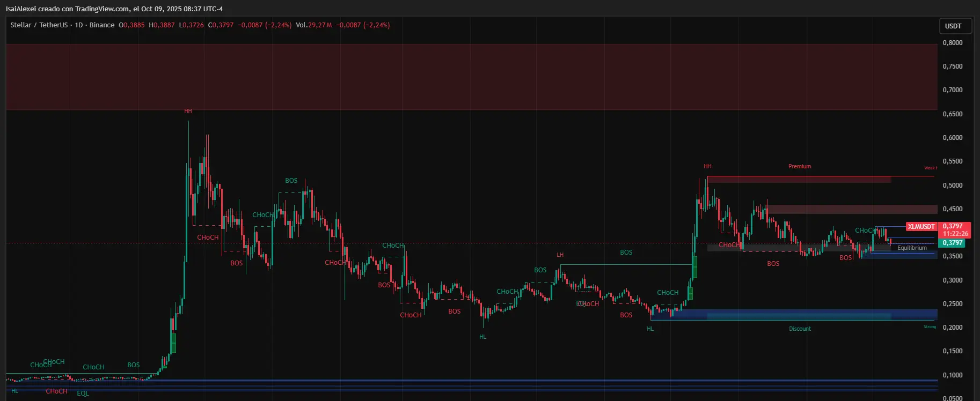Click the 0,1500 price axis label
The width and height of the screenshot is (980, 401).
pos(953,351)
